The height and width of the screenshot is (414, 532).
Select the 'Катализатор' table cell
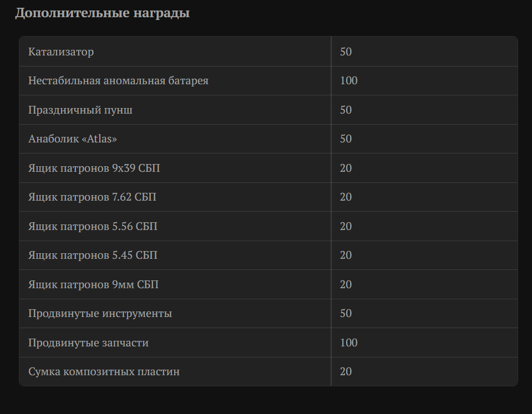pos(61,52)
